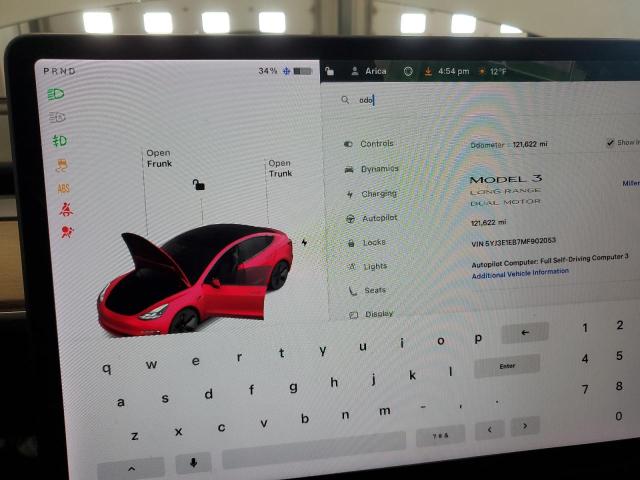Image resolution: width=640 pixels, height=480 pixels.
Task: Open the Lights menu
Action: 367,267
